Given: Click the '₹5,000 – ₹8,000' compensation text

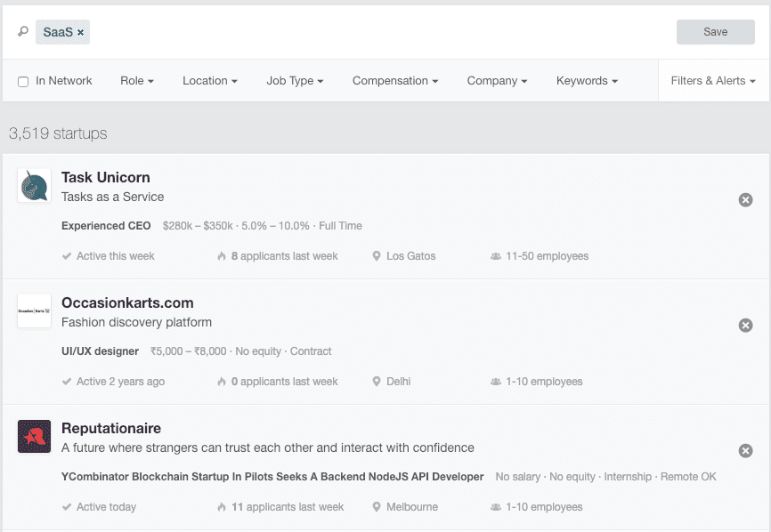Looking at the screenshot, I should tap(189, 351).
